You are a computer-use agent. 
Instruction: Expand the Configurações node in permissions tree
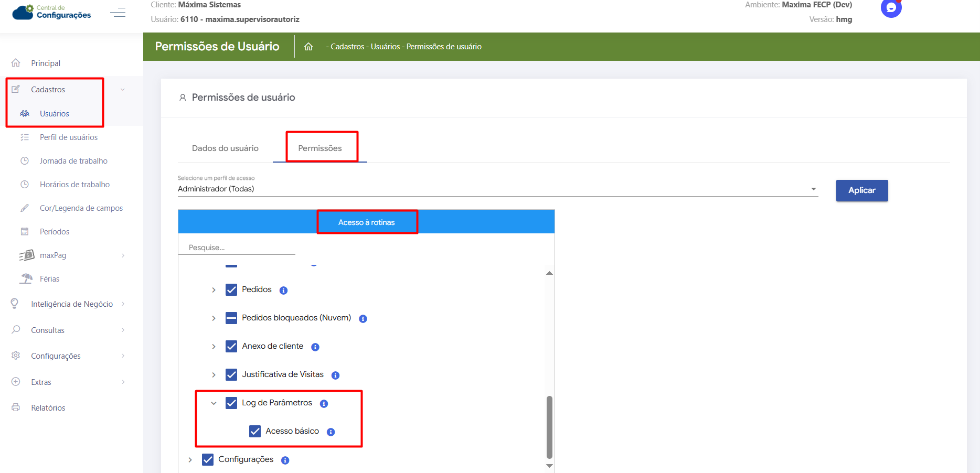click(x=190, y=460)
